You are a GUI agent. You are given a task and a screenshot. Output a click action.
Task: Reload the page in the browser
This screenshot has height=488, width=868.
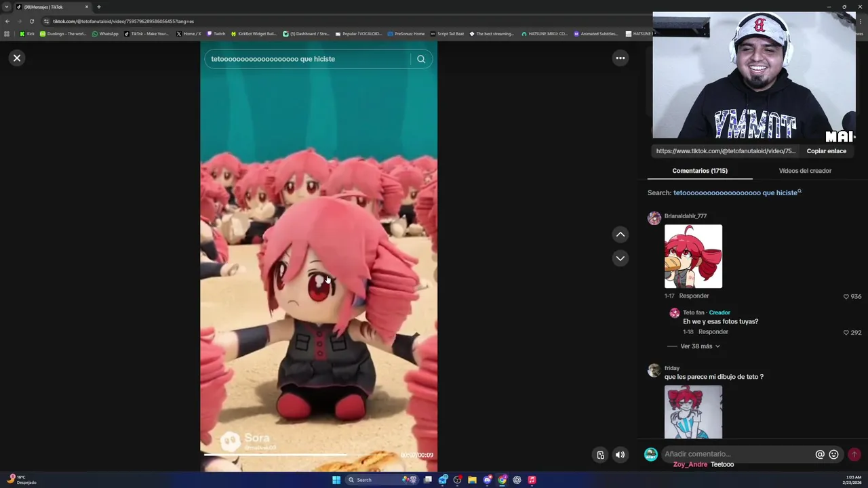point(31,21)
